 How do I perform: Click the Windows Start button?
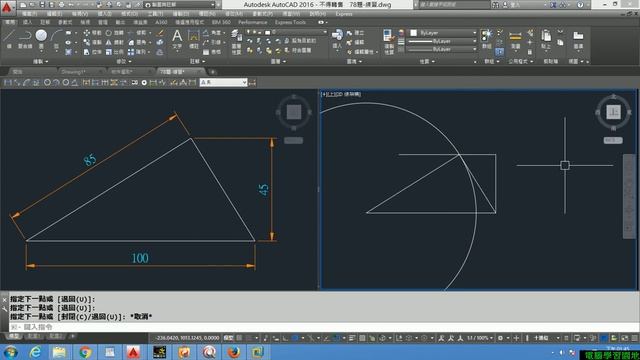click(11, 351)
